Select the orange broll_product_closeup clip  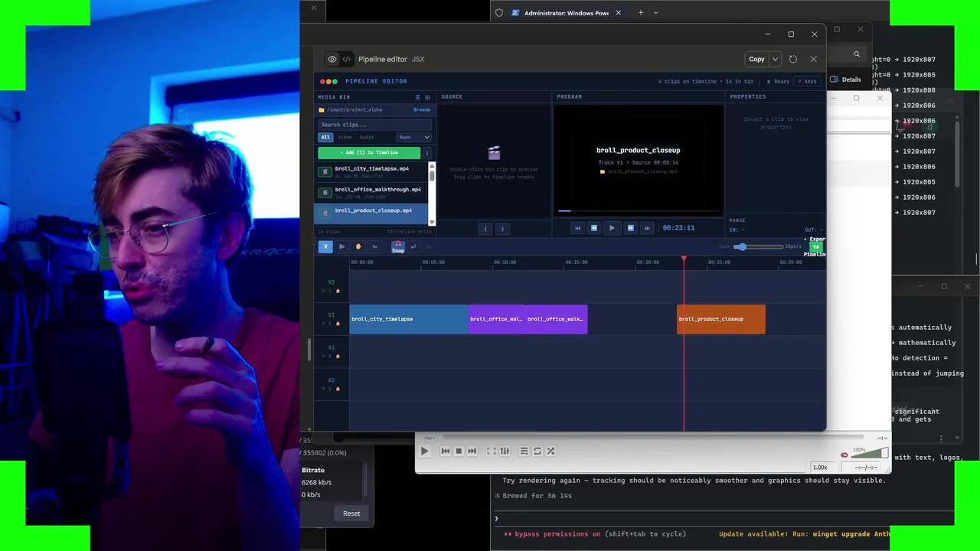click(x=720, y=319)
